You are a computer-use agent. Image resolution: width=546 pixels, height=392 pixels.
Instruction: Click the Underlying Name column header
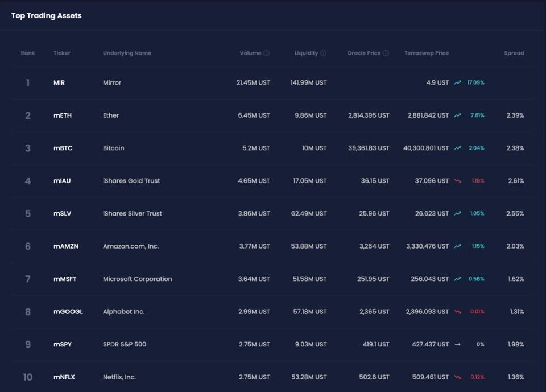click(127, 53)
